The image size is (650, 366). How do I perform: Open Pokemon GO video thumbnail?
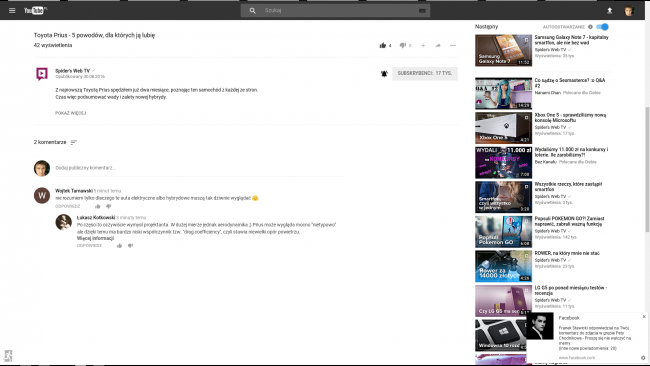point(503,231)
